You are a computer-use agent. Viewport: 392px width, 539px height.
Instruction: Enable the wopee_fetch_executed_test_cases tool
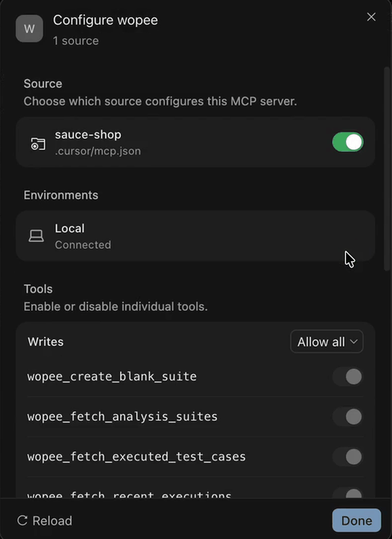click(x=348, y=457)
